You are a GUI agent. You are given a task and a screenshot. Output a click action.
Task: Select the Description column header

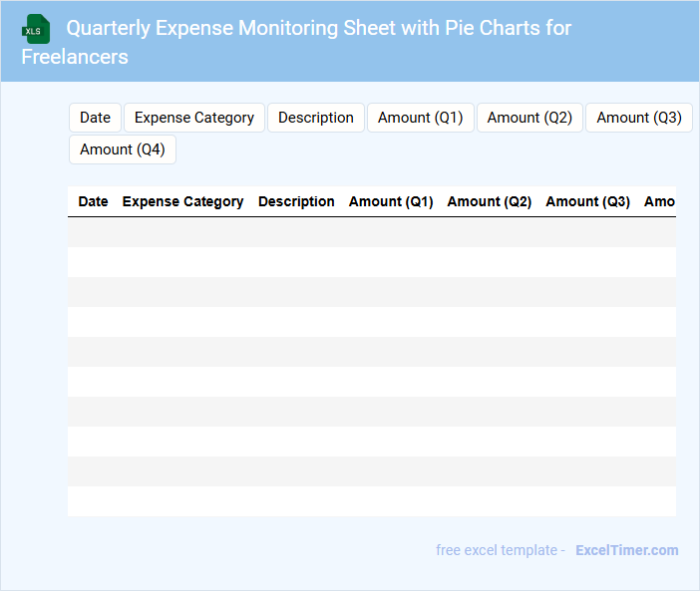point(296,201)
